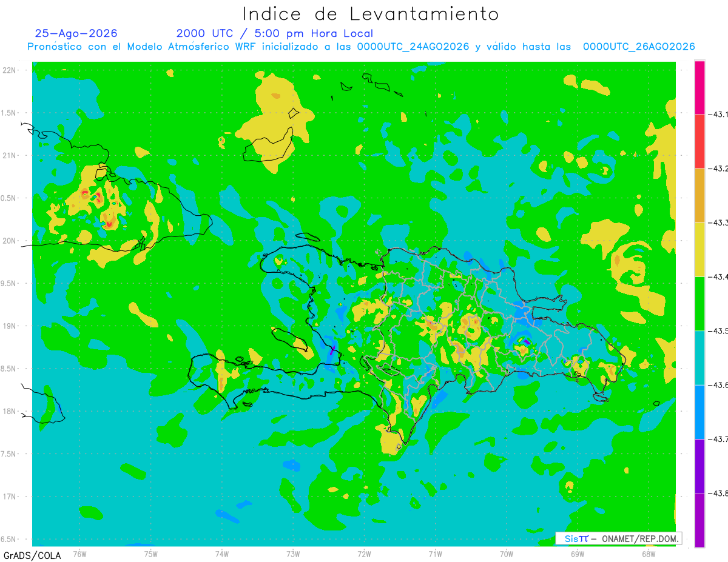Click the latitude label '21N'
Image resolution: width=728 pixels, height=562 pixels.
coord(10,155)
